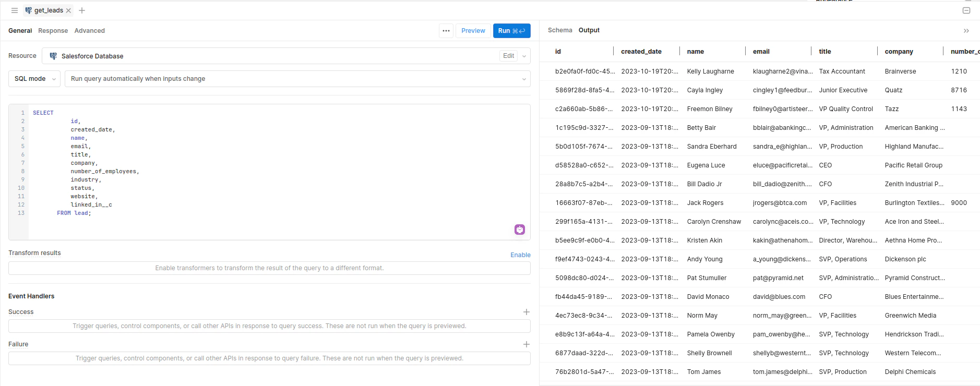Image resolution: width=980 pixels, height=386 pixels.
Task: Click the Andy Young name cell
Action: 705,259
